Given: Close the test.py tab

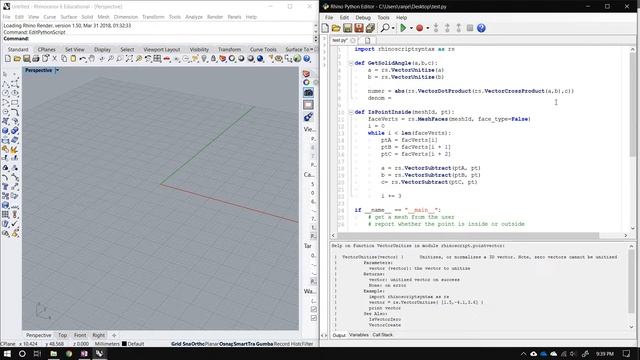Looking at the screenshot, I should (x=353, y=40).
